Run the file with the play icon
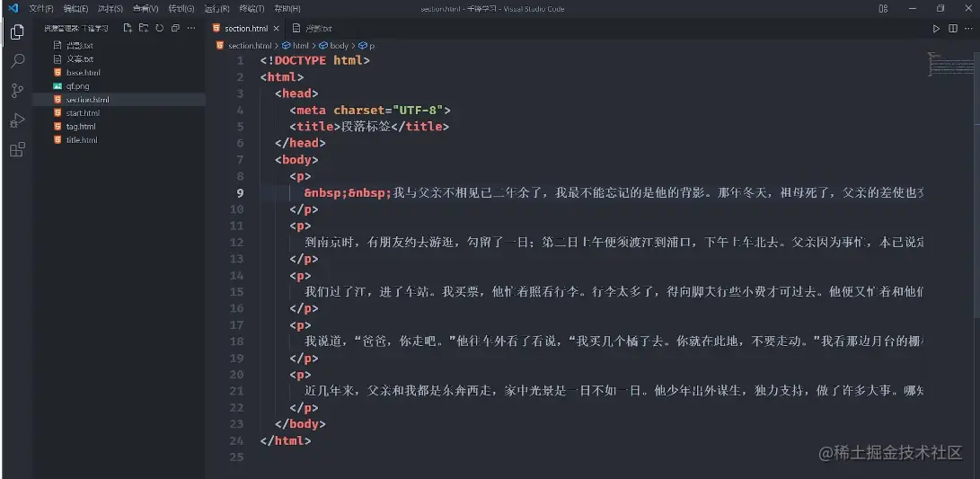Viewport: 980px width, 479px height. pos(936,29)
